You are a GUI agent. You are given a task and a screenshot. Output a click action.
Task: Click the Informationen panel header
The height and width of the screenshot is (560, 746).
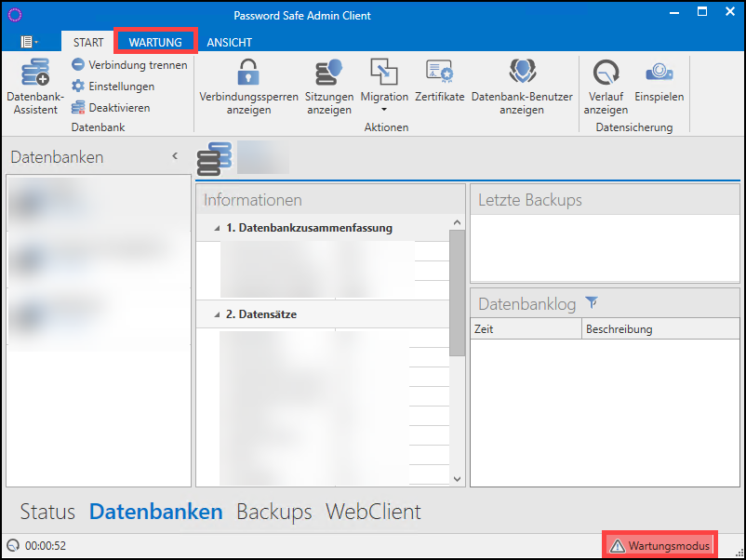(330, 200)
